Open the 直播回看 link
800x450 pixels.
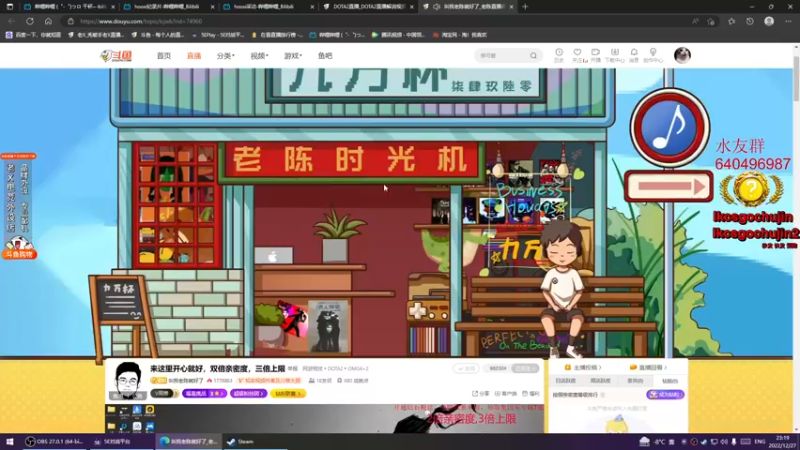click(648, 367)
